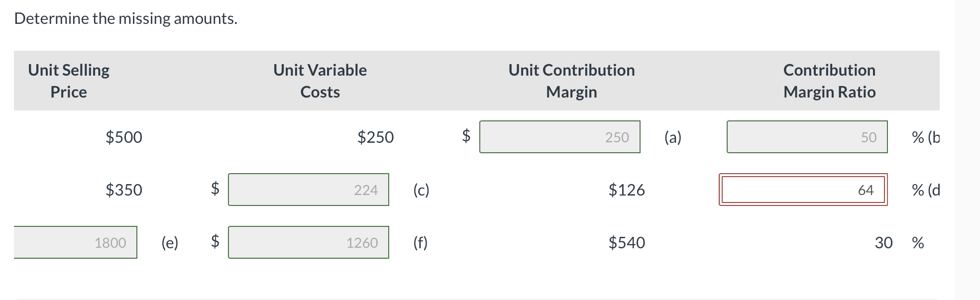Click the label (c) beside the 224 field

[421, 190]
